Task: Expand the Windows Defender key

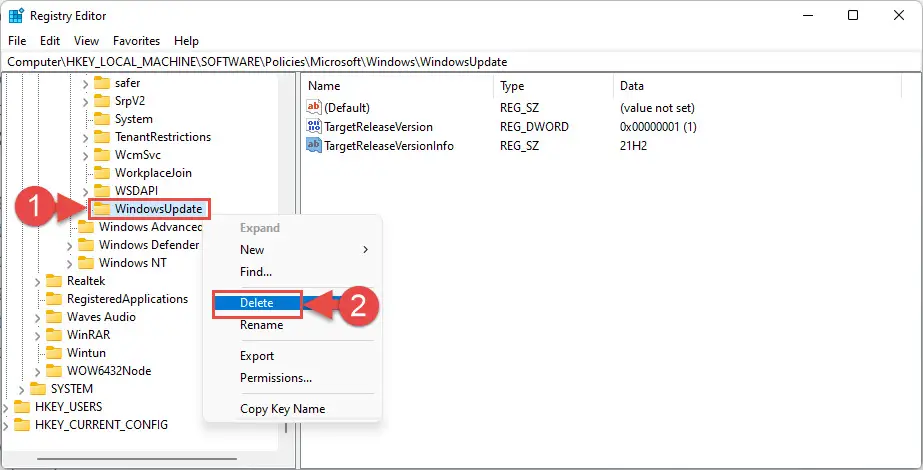Action: click(69, 245)
